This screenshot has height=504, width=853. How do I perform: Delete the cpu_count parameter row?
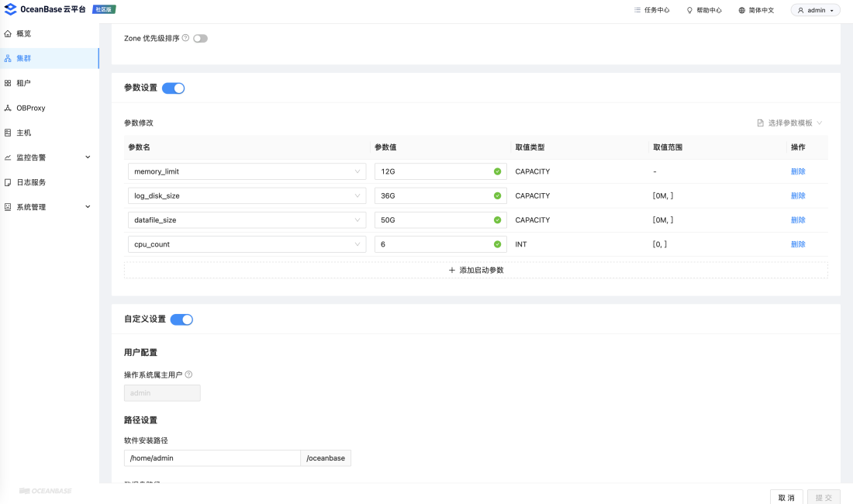[798, 244]
